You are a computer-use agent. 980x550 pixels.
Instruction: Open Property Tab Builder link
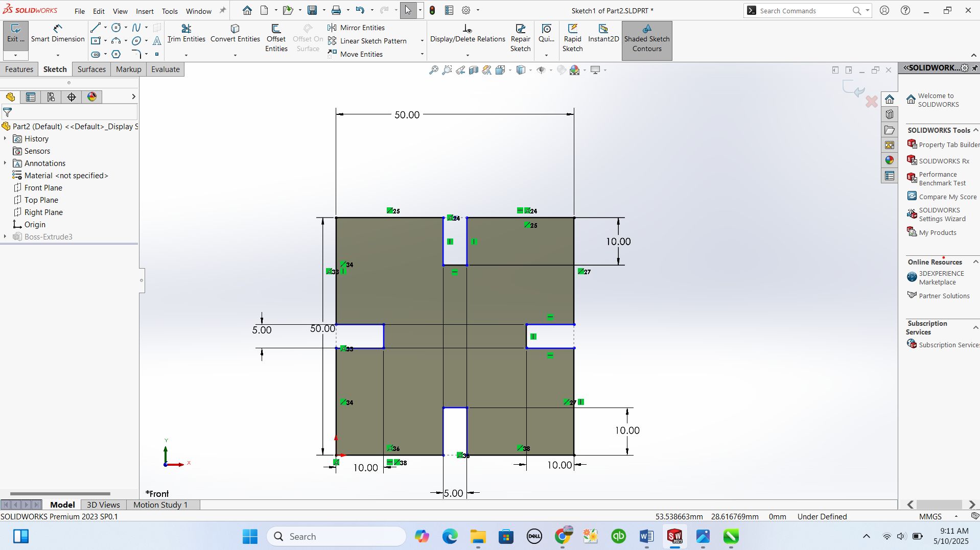[x=943, y=145]
